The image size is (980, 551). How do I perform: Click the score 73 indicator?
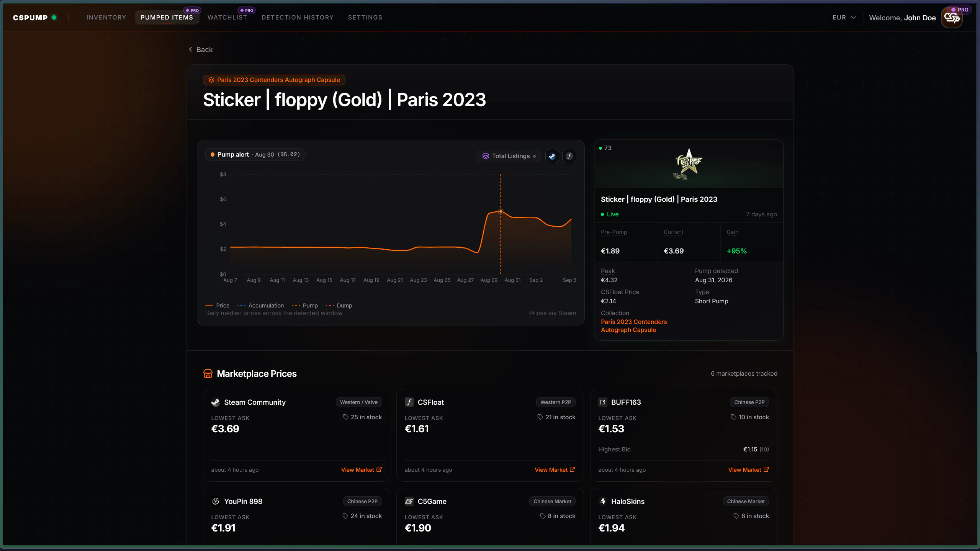point(605,148)
